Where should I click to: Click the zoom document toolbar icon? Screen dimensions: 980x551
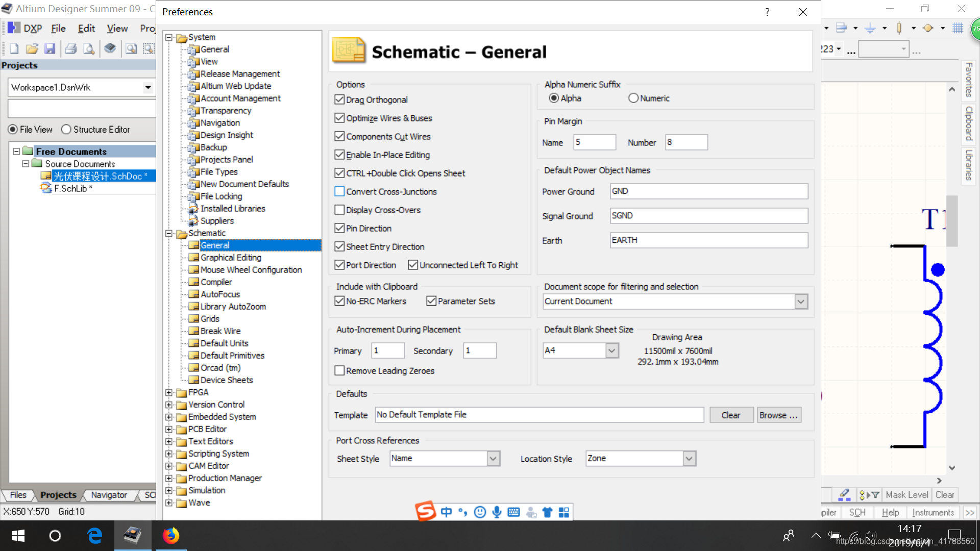point(131,48)
